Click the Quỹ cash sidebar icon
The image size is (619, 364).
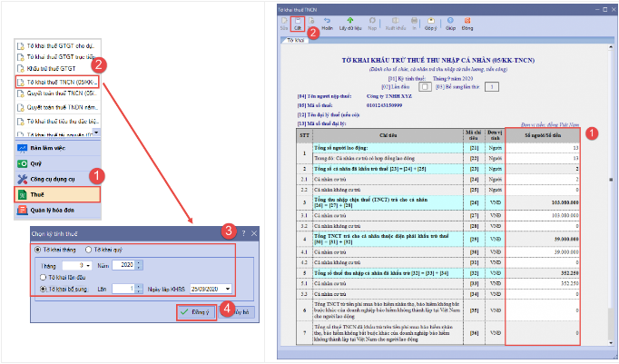coord(22,163)
